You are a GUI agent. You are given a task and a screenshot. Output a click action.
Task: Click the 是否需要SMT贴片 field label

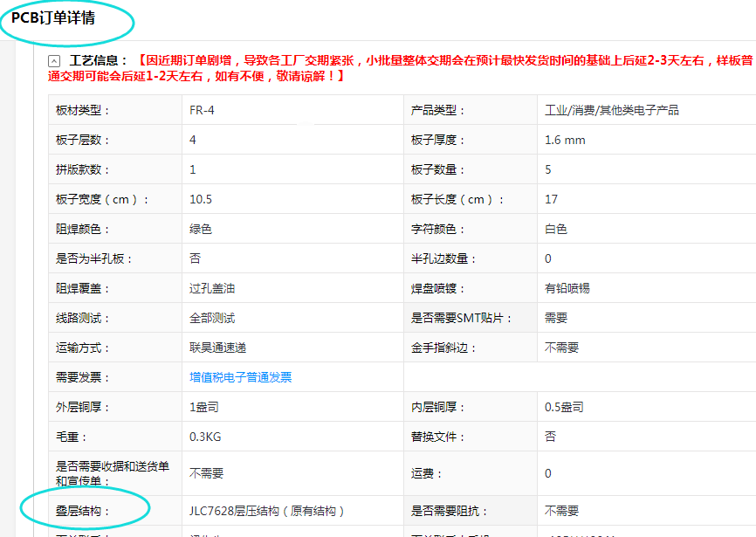point(462,318)
